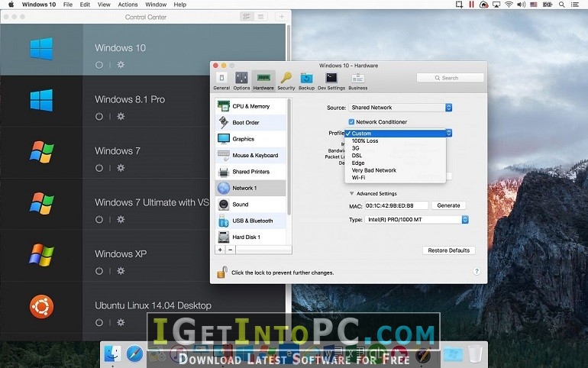
Task: Switch Control Center to compact list view
Action: coord(260,17)
